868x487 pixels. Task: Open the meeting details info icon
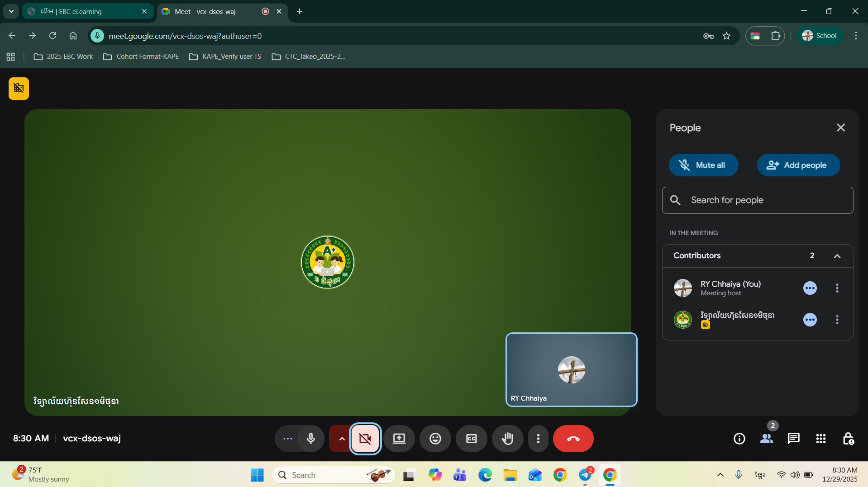[739, 438]
